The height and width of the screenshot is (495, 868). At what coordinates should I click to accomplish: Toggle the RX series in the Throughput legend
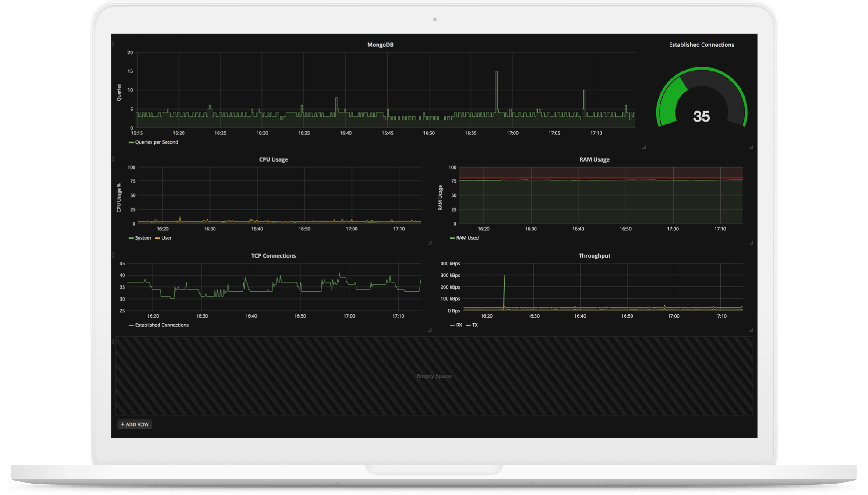click(459, 325)
